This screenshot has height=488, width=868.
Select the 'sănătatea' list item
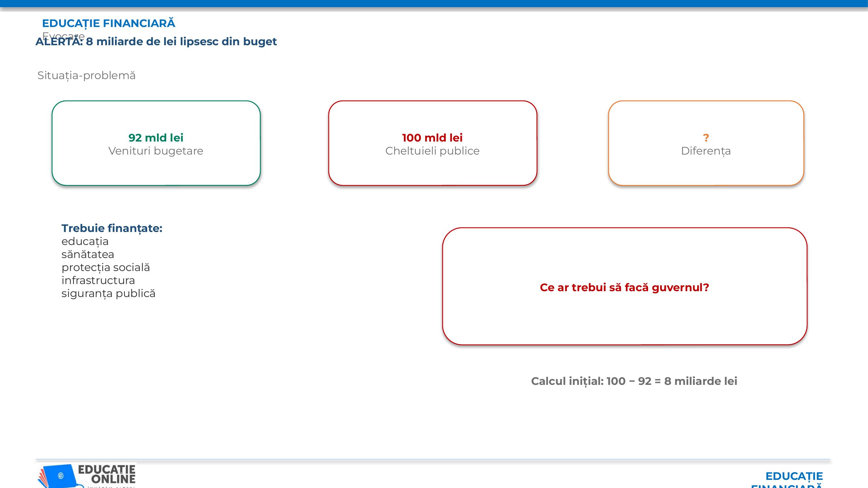coord(88,254)
